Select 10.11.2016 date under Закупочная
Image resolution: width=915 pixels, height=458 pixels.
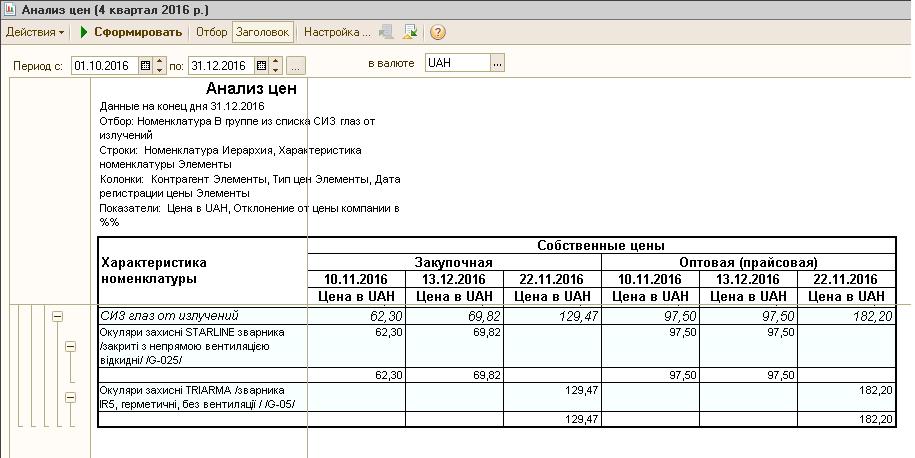tap(357, 279)
